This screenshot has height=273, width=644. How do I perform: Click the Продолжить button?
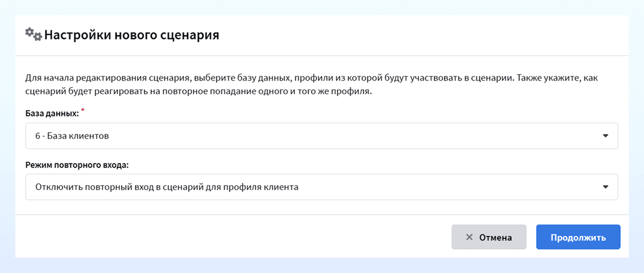[578, 237]
